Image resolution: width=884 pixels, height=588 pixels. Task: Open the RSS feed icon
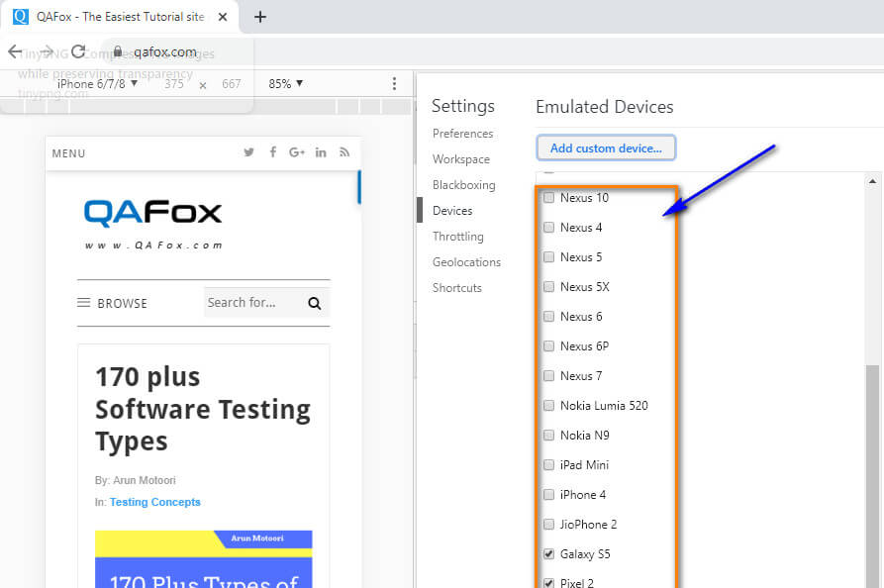[344, 152]
